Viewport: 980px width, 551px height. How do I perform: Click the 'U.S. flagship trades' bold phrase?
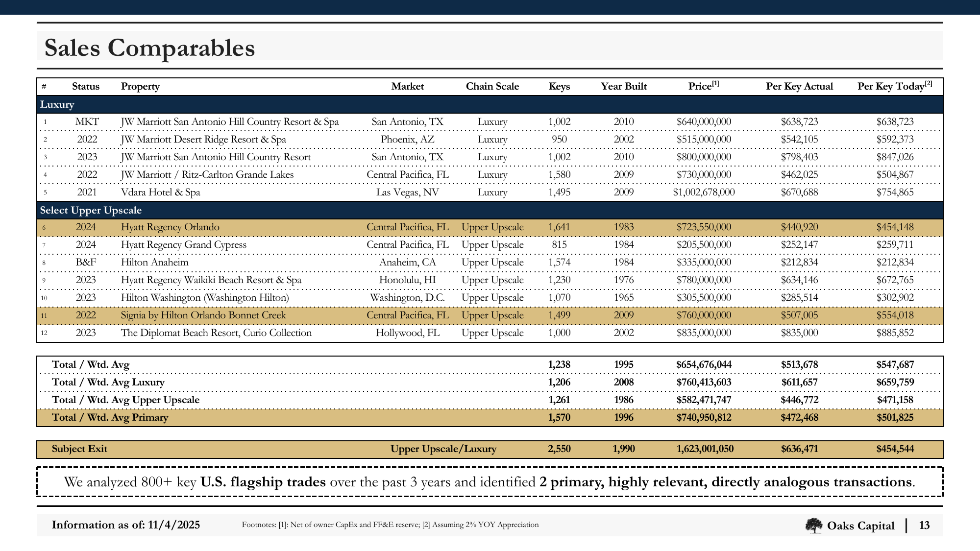click(263, 482)
